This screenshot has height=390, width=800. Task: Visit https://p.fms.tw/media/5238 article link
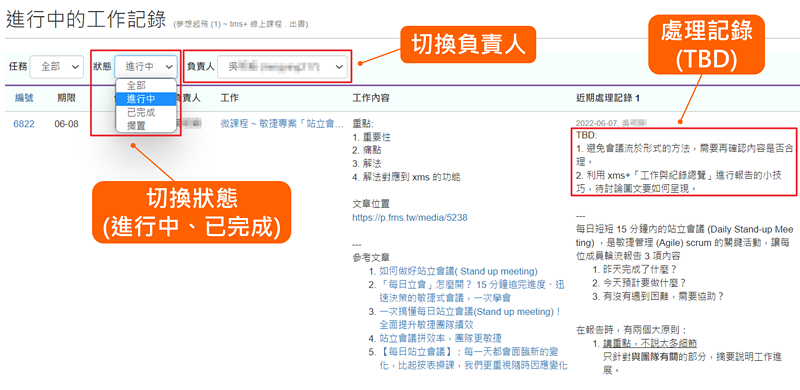pyautogui.click(x=410, y=217)
